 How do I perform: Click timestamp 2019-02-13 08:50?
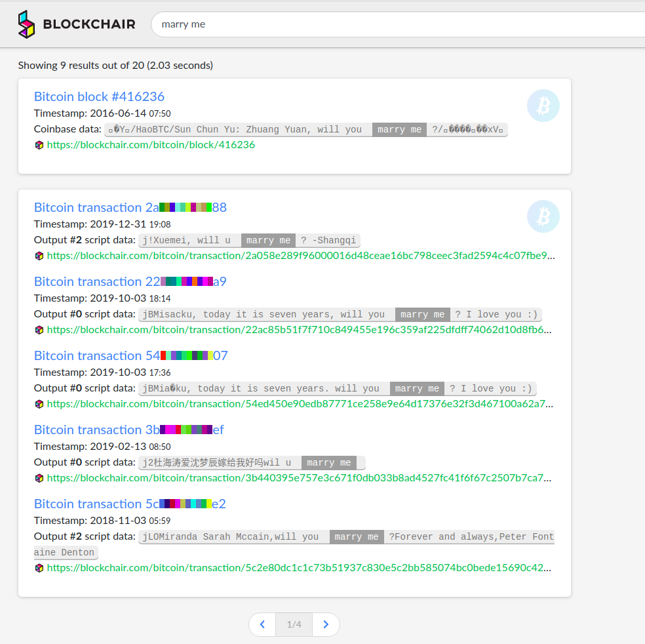pyautogui.click(x=130, y=447)
